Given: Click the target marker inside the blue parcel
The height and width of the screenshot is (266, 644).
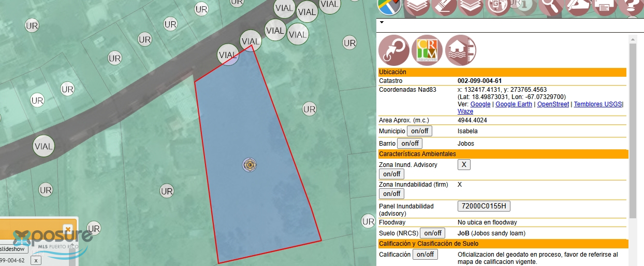Looking at the screenshot, I should point(250,165).
